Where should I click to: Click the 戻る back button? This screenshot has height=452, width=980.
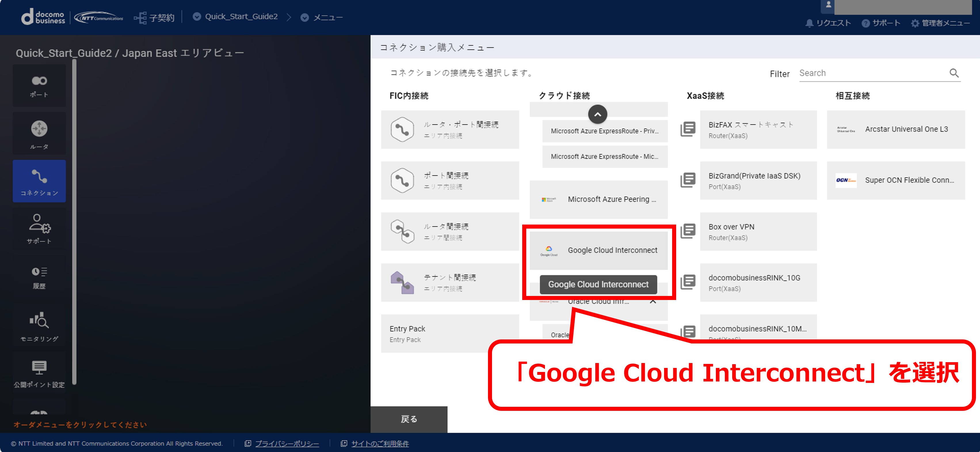pos(409,419)
